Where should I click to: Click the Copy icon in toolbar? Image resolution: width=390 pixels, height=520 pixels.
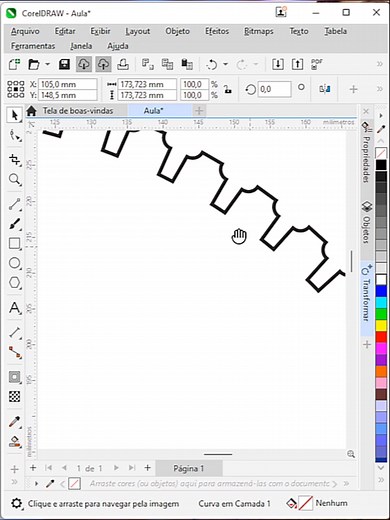pyautogui.click(x=167, y=64)
